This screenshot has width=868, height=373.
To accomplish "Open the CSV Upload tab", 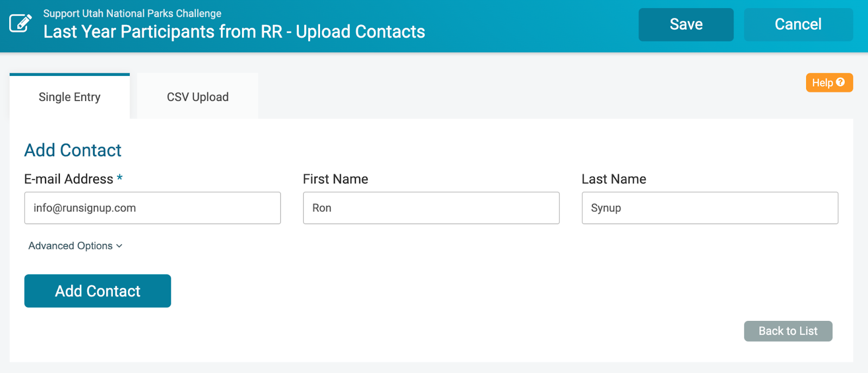I will tap(197, 97).
